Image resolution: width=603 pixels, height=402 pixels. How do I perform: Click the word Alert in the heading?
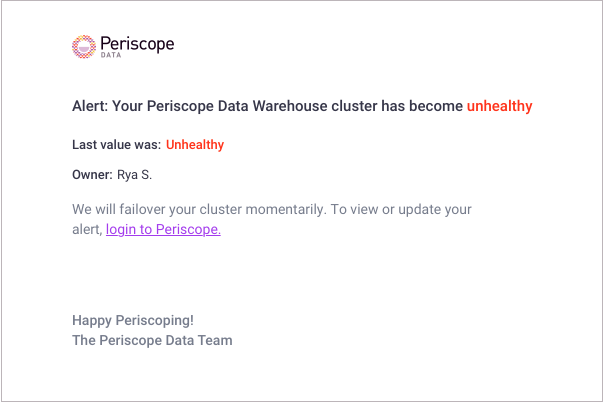(90, 106)
